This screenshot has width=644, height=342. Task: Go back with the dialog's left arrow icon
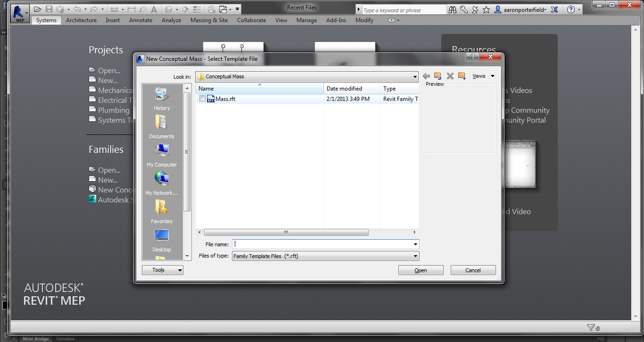click(426, 76)
